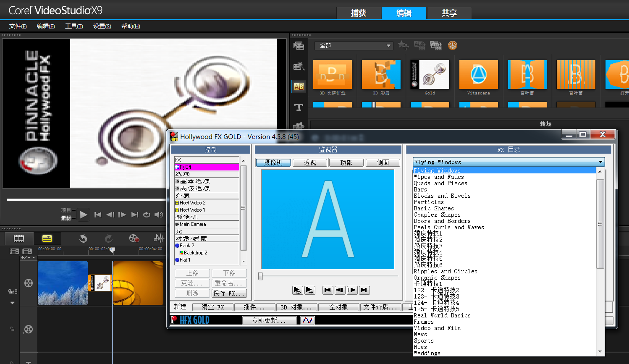
Task: Select 项目 (project) playback mode
Action: (66, 210)
